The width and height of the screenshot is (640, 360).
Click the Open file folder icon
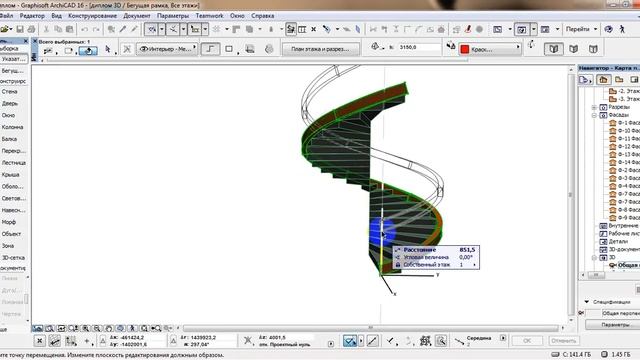point(4,29)
